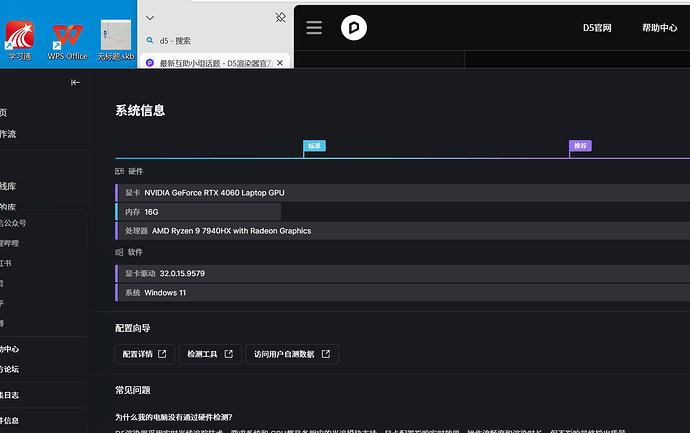The image size is (690, 433).
Task: Click the 内存 16G row
Action: [198, 212]
